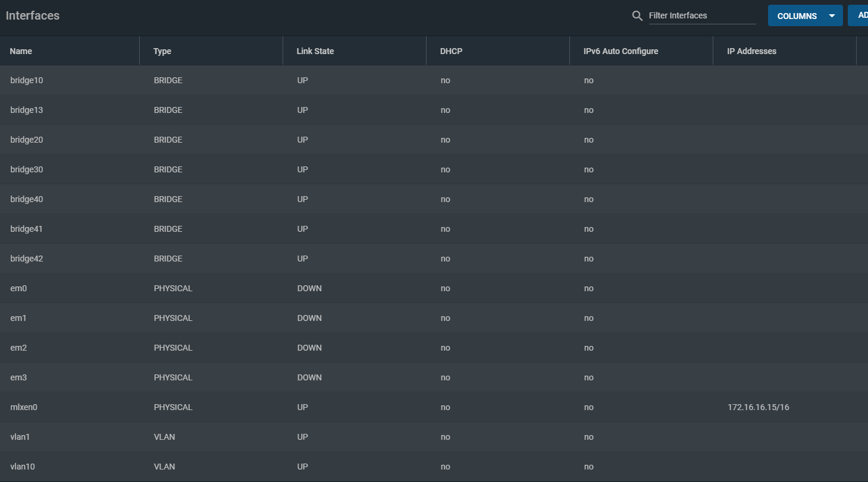This screenshot has width=868, height=482.
Task: Click the BRIDGE type in bridge42 row
Action: point(168,259)
